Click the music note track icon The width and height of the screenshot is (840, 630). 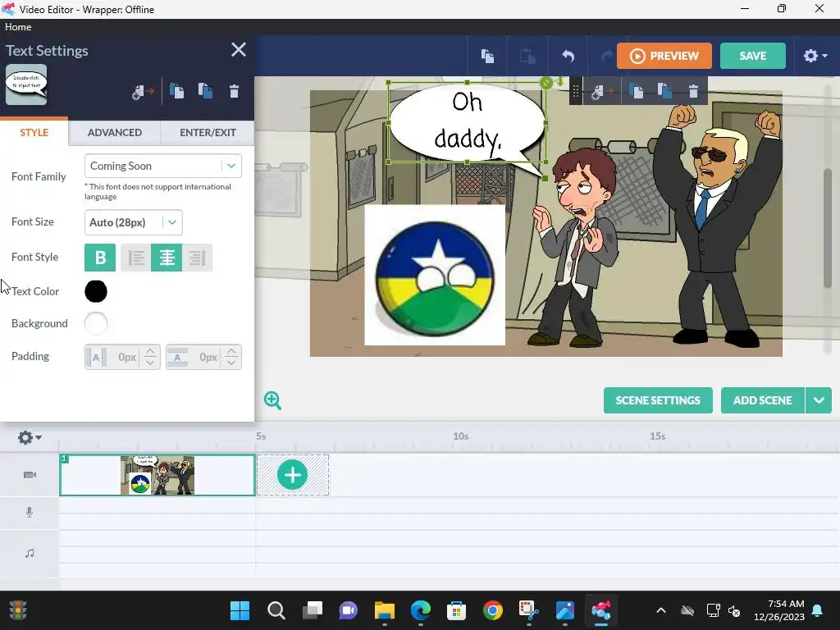tap(30, 553)
